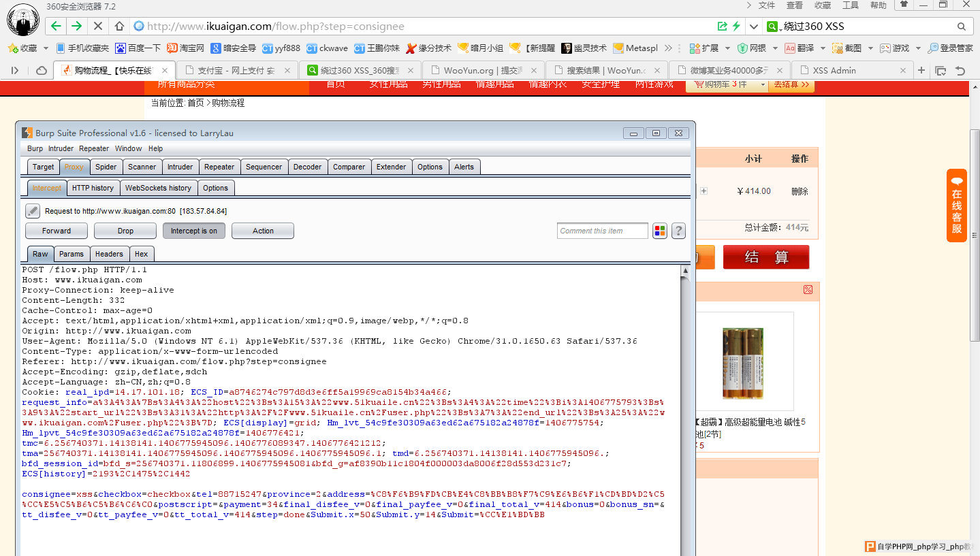Switch to the Params request view

point(71,254)
